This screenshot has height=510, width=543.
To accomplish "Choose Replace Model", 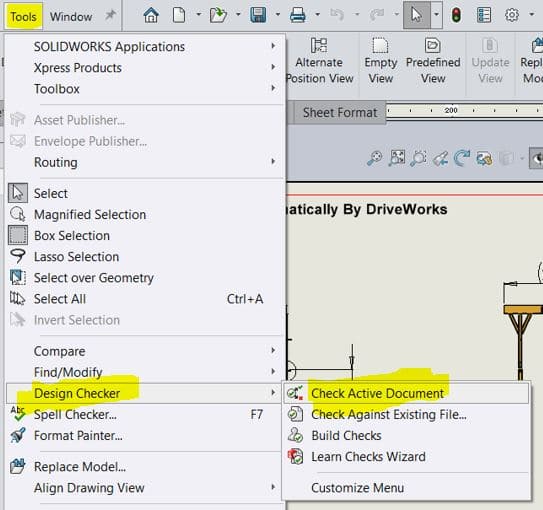I will (x=145, y=467).
